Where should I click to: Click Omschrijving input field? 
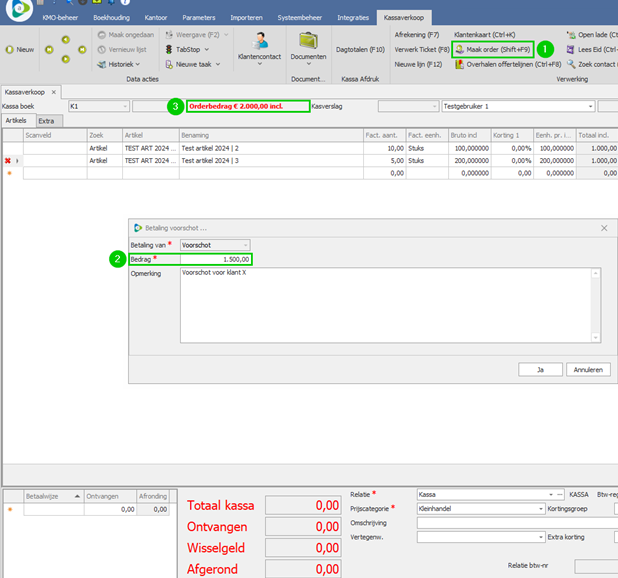pyautogui.click(x=517, y=523)
